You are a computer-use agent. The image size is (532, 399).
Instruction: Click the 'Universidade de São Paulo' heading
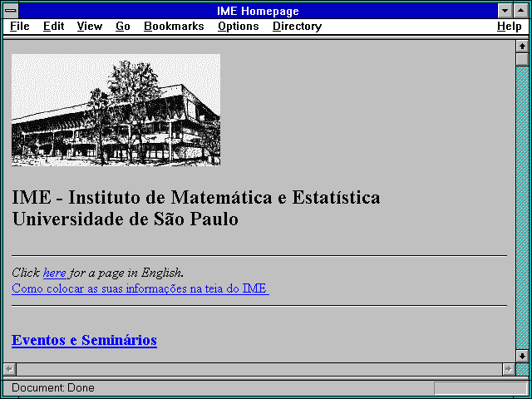click(126, 219)
